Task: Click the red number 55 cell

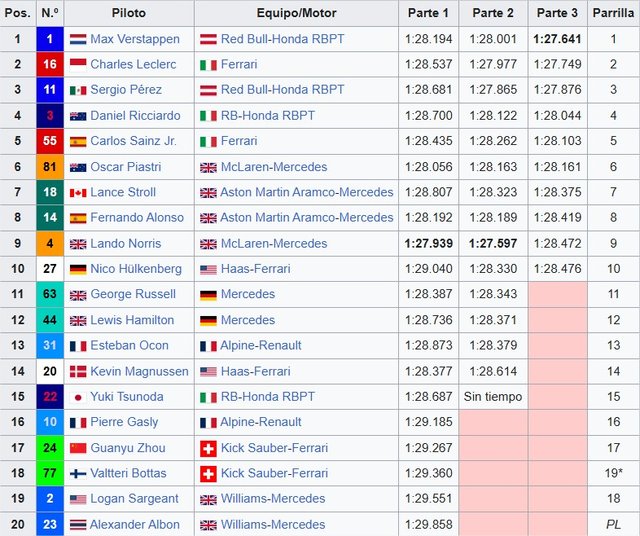Action: [x=50, y=141]
